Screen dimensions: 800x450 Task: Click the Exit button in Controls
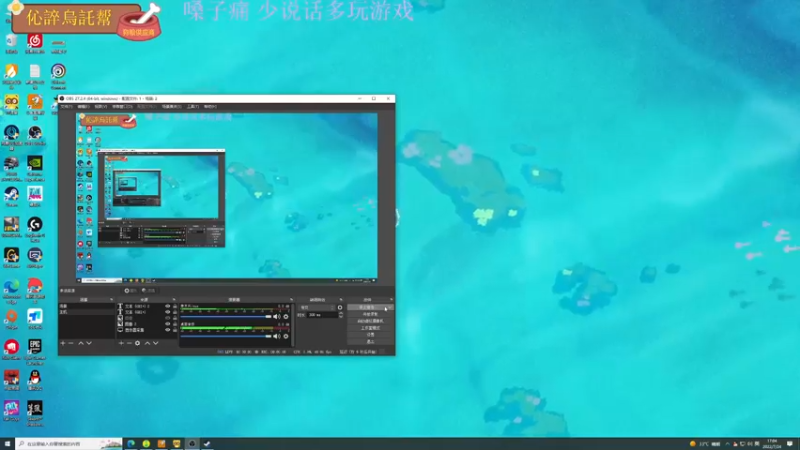tap(370, 341)
